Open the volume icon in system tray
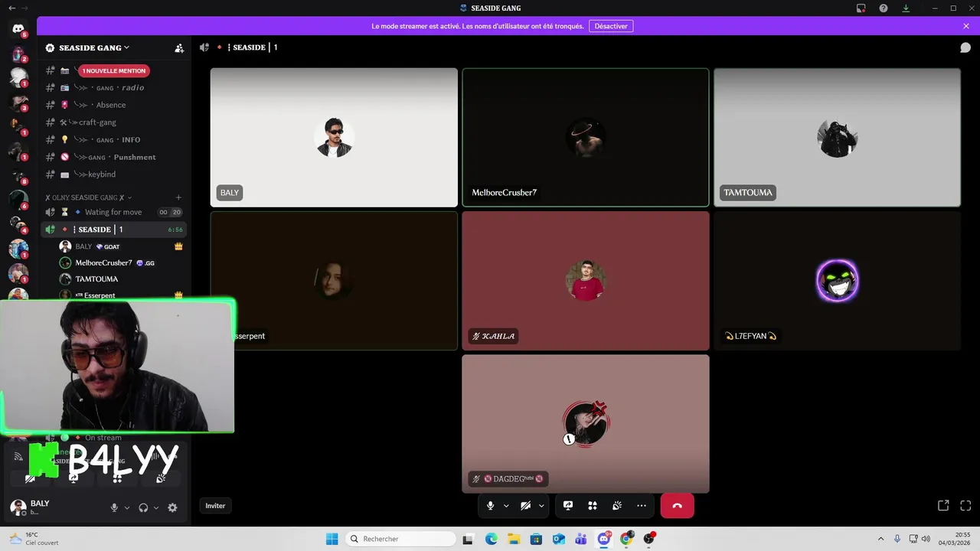980x551 pixels. 926,539
